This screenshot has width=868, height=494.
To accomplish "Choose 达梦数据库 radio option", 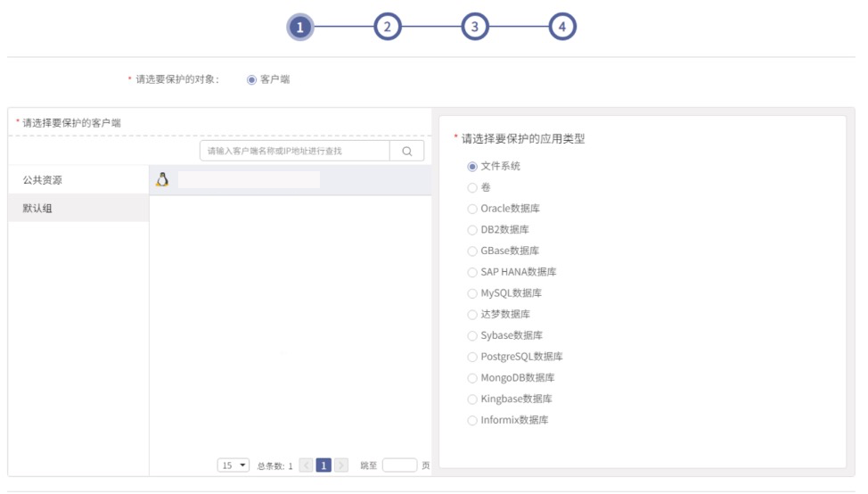I will 472,315.
